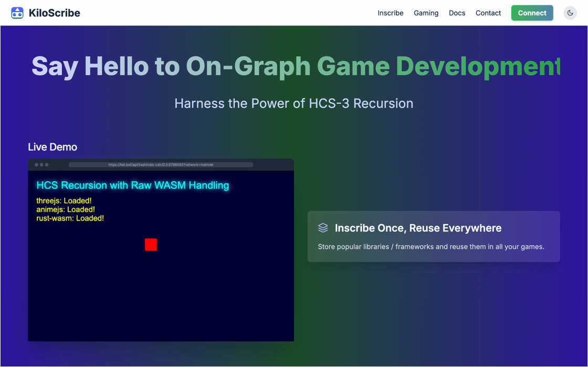The width and height of the screenshot is (588, 367).
Task: Click the "Live Demo" heading
Action: 52,147
